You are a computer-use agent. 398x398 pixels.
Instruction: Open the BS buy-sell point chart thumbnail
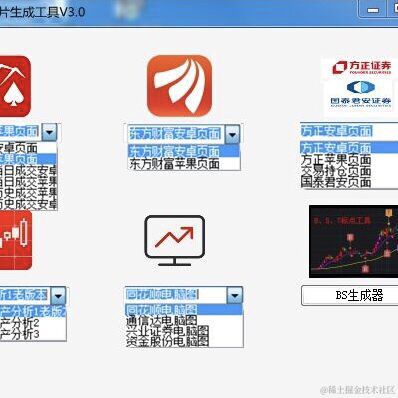(354, 241)
